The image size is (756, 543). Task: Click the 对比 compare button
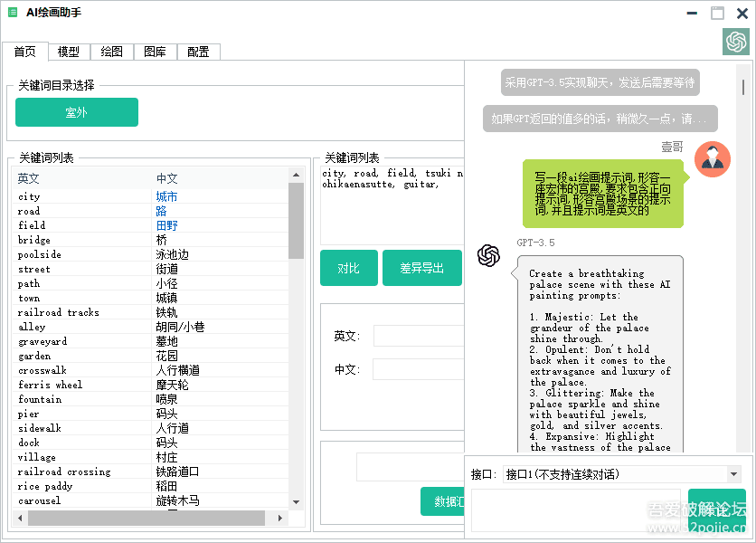[x=348, y=268]
